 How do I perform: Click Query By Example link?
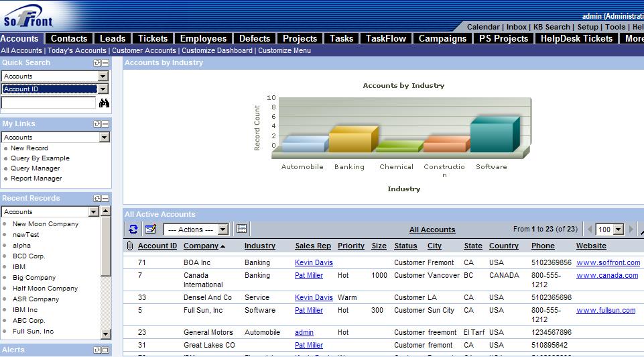coord(40,158)
